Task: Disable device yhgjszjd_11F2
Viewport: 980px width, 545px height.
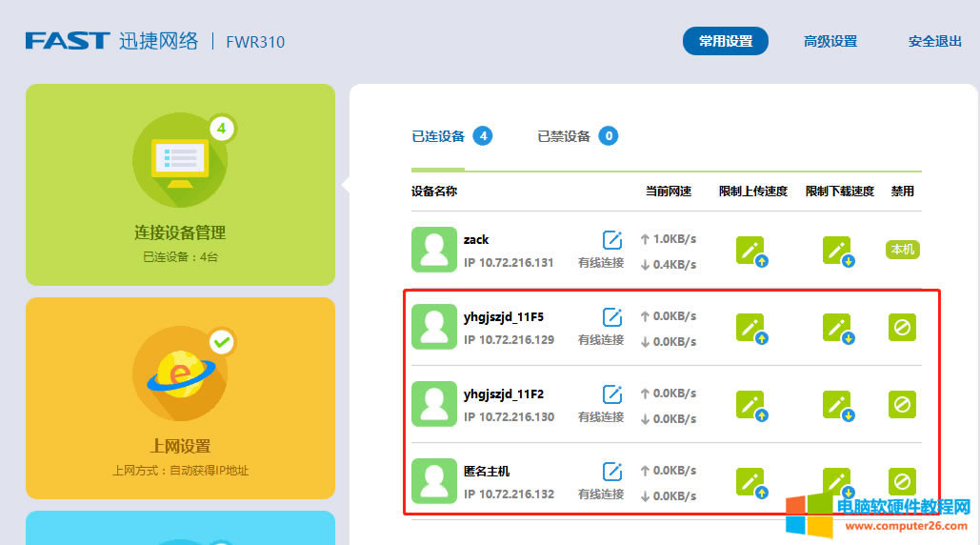Action: tap(902, 404)
